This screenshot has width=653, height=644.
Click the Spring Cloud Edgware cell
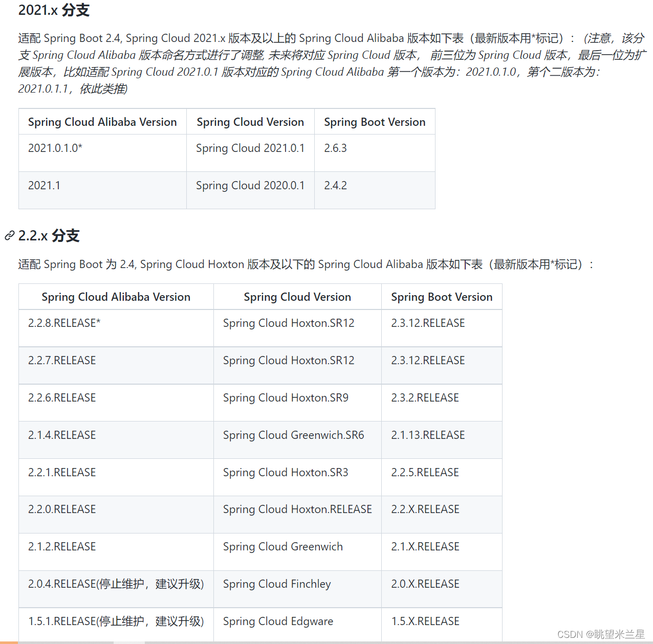(278, 621)
